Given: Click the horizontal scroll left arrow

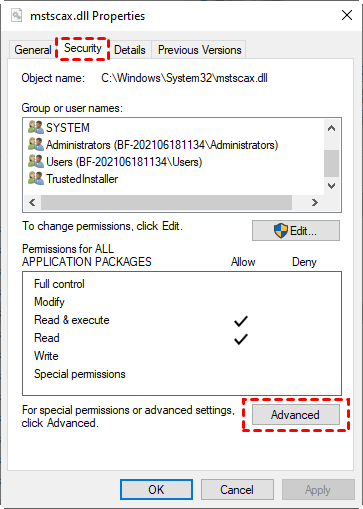Looking at the screenshot, I should 32,202.
